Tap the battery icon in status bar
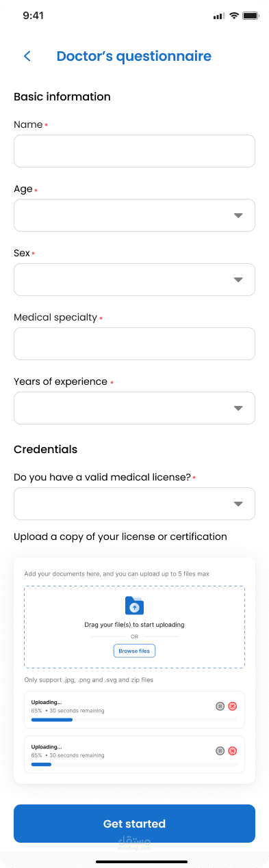The image size is (269, 868). click(251, 16)
